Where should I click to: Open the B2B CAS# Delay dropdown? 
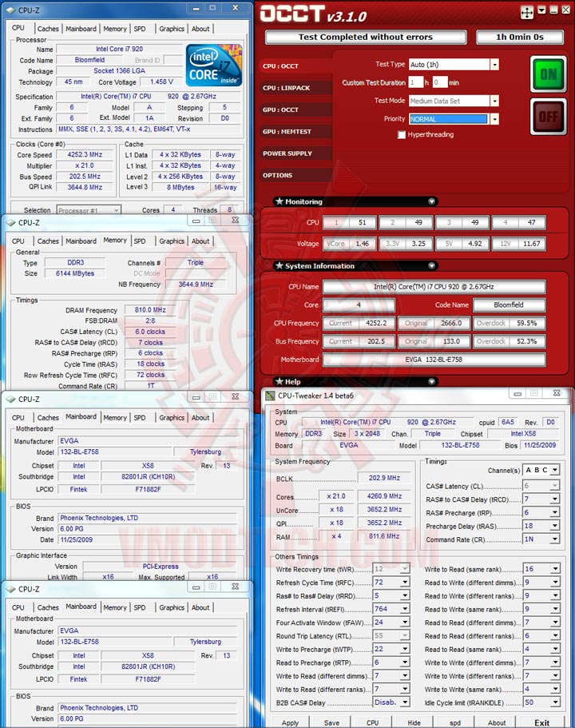pyautogui.click(x=405, y=702)
